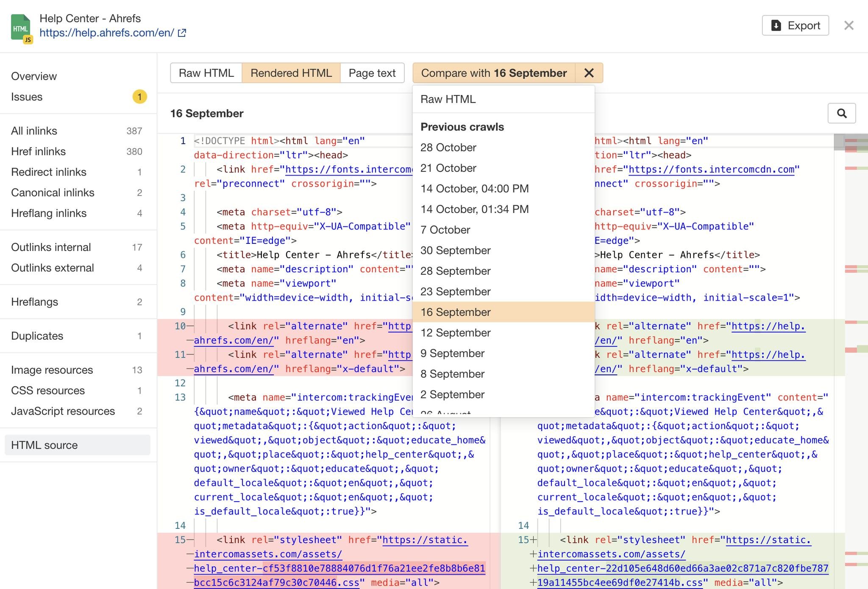Open the Outlinks internal section

(51, 247)
